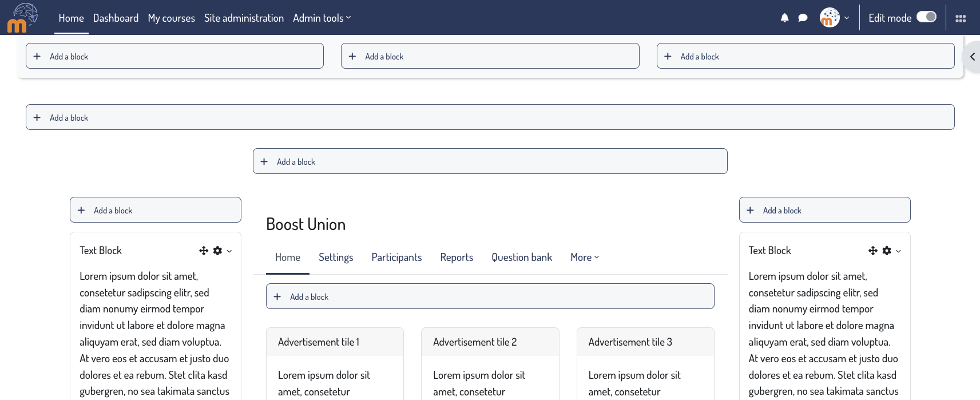
Task: Open the grid menu icon in navbar
Action: (961, 18)
